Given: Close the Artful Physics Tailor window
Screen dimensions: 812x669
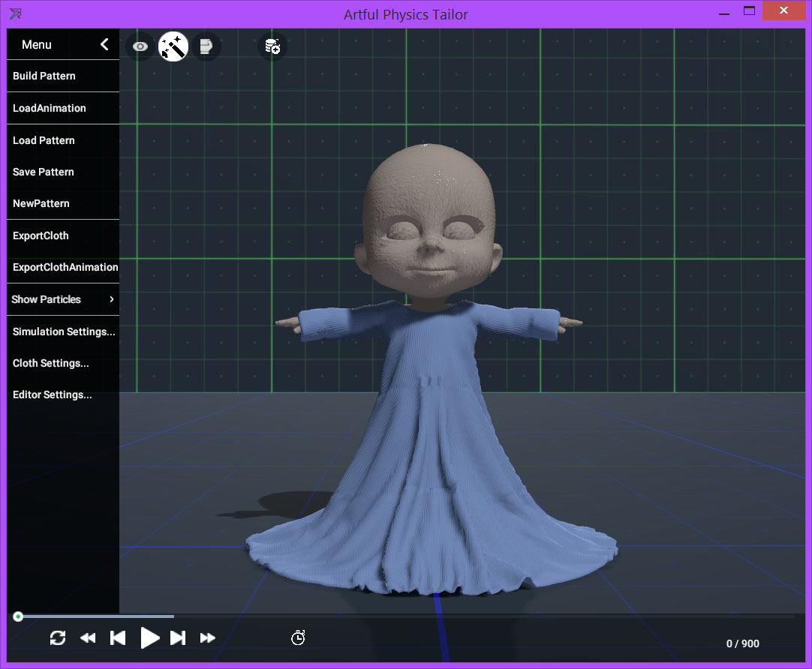Looking at the screenshot, I should (783, 10).
